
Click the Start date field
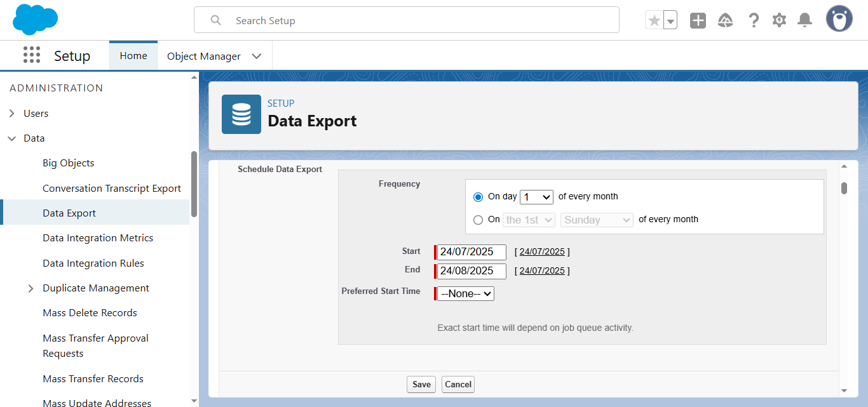coord(471,252)
